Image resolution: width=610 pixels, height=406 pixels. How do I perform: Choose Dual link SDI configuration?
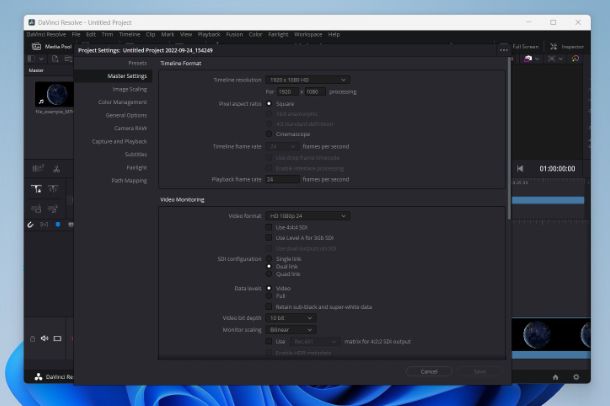coord(269,266)
